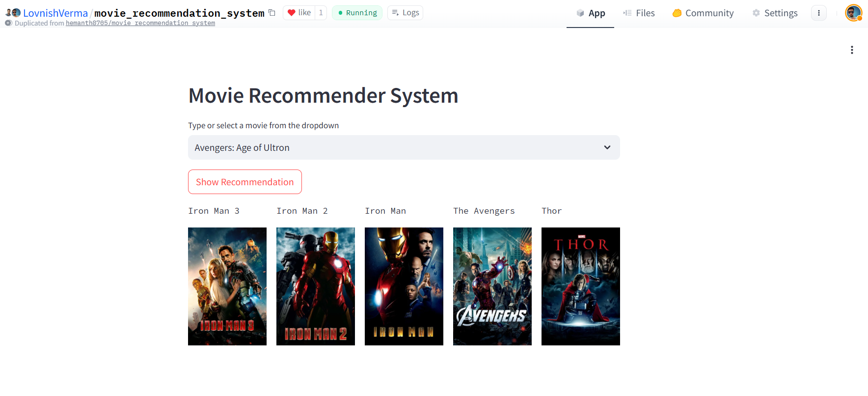This screenshot has width=868, height=396.
Task: Click the Files tab list icon
Action: tap(627, 13)
